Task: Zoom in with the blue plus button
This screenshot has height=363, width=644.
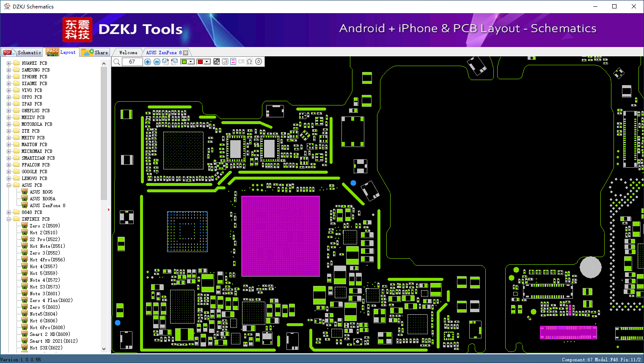Action: coord(148,62)
